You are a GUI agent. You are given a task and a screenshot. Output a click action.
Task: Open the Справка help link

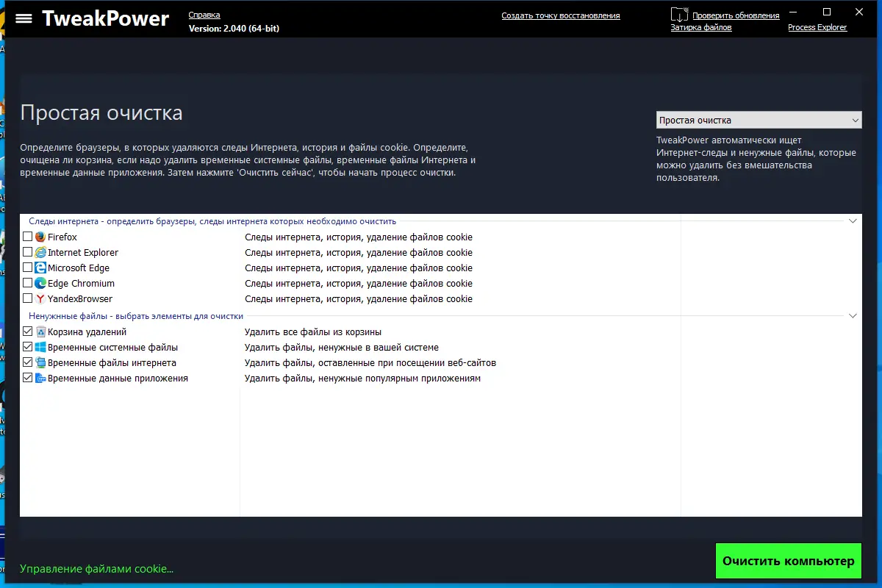[x=204, y=15]
